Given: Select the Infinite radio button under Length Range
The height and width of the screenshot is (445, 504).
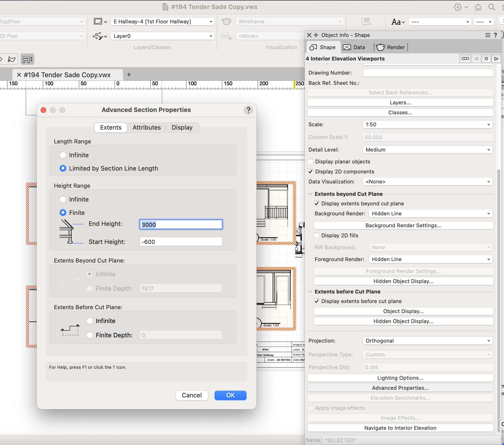Looking at the screenshot, I should (x=63, y=155).
